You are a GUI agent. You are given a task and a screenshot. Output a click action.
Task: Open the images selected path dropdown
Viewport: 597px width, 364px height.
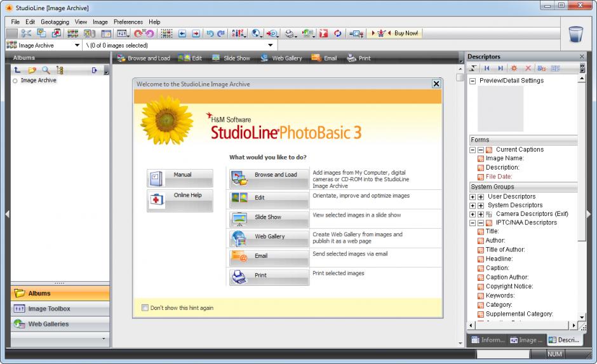pyautogui.click(x=271, y=45)
